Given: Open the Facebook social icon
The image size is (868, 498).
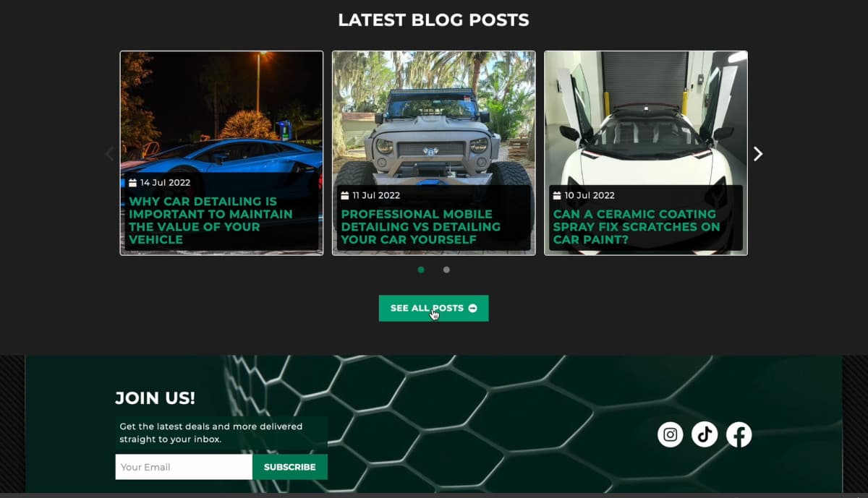Looking at the screenshot, I should (x=739, y=434).
